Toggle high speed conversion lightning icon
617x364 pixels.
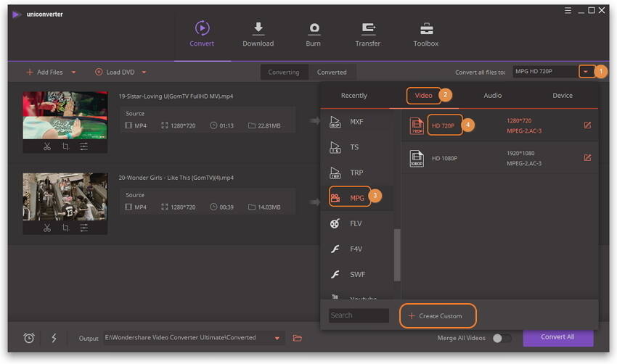(54, 338)
